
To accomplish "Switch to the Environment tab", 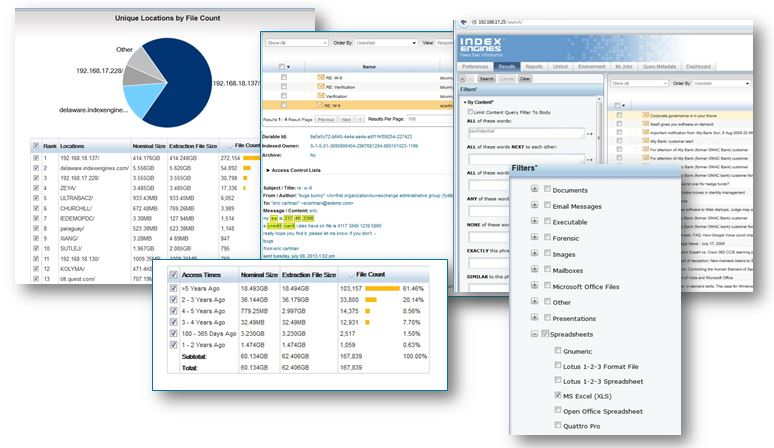I will [591, 67].
